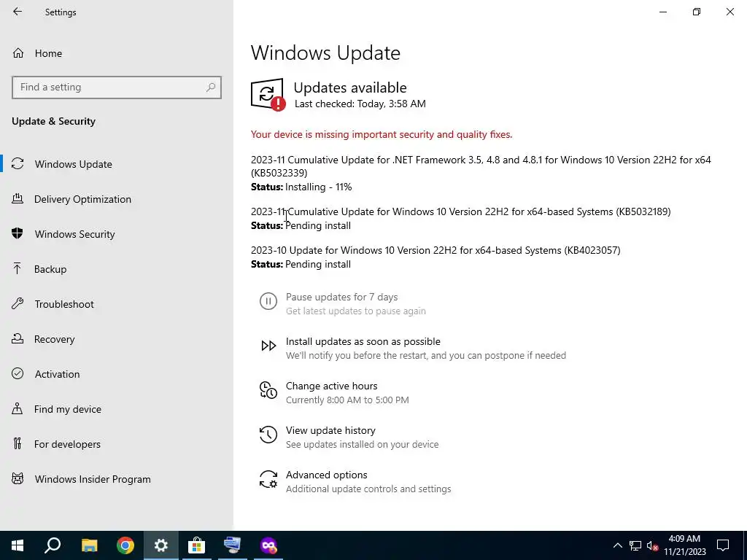747x560 pixels.
Task: Click the computer app icon in taskbar
Action: coord(233,545)
